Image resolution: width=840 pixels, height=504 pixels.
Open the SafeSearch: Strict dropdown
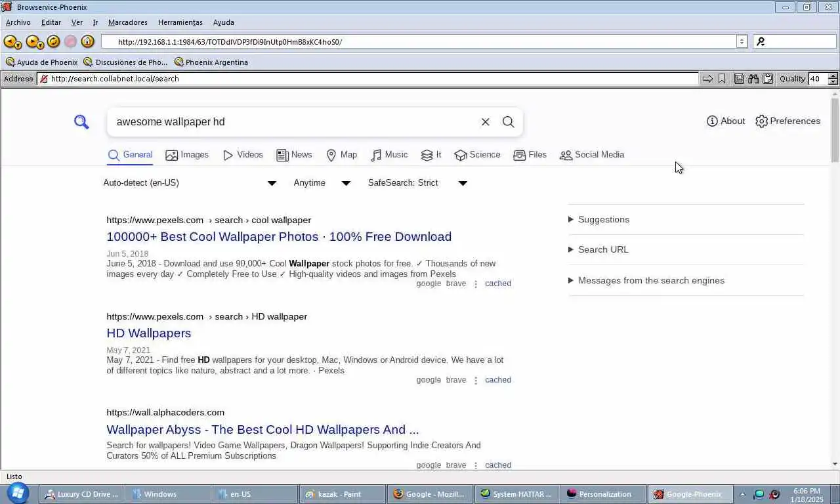click(x=418, y=183)
